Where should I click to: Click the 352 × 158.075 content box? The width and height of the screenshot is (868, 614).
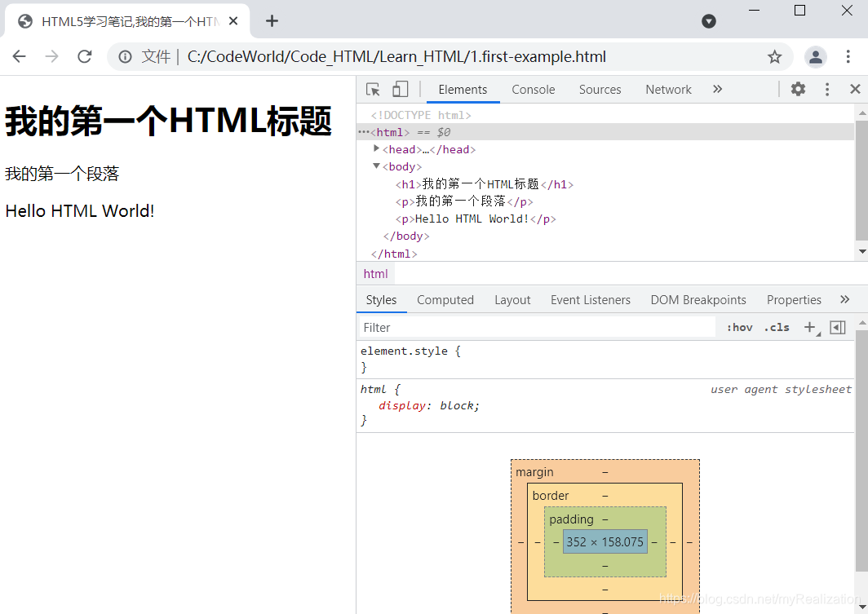pyautogui.click(x=605, y=542)
